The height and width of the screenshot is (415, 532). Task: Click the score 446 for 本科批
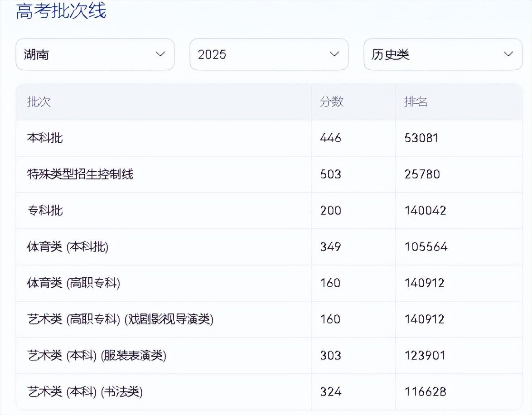330,138
